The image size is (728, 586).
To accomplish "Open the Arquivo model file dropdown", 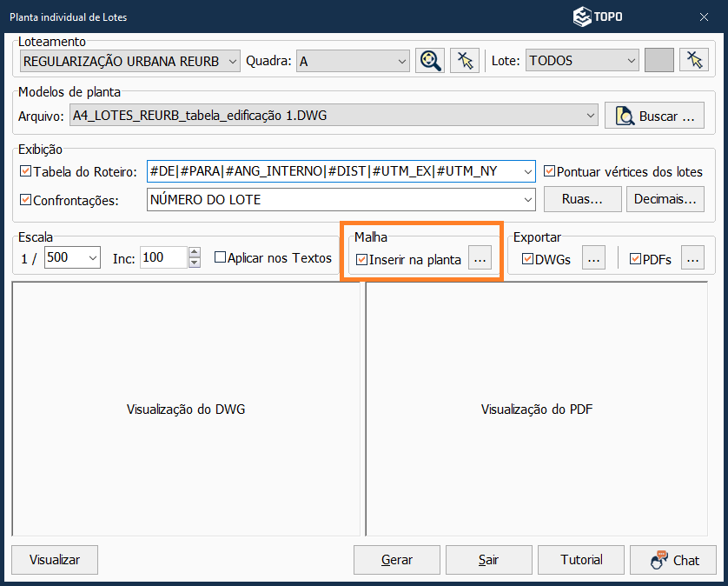I will [591, 115].
